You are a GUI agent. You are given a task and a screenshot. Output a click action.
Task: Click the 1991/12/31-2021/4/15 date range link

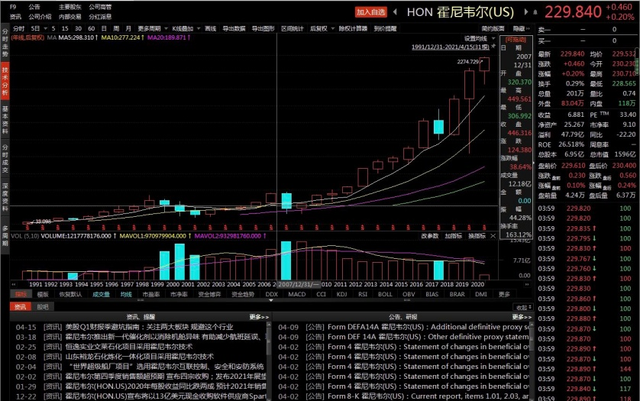[x=450, y=47]
